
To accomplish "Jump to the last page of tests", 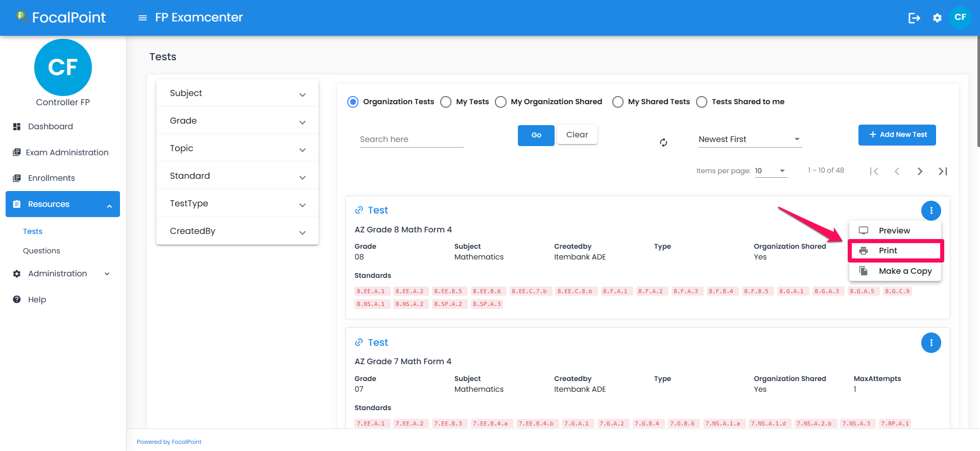I will pyautogui.click(x=943, y=171).
